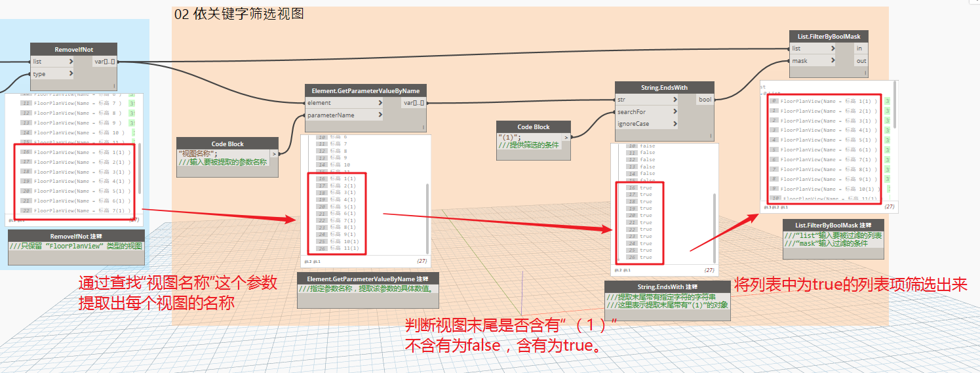Select row 13 '标高 9' in RemoveIfNot preview
The height and width of the screenshot is (373, 980).
77,123
